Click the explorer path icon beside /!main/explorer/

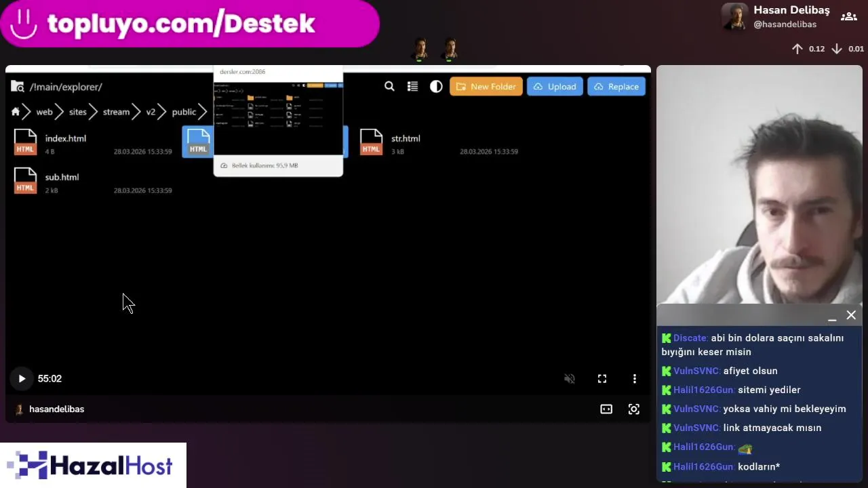[x=18, y=86]
